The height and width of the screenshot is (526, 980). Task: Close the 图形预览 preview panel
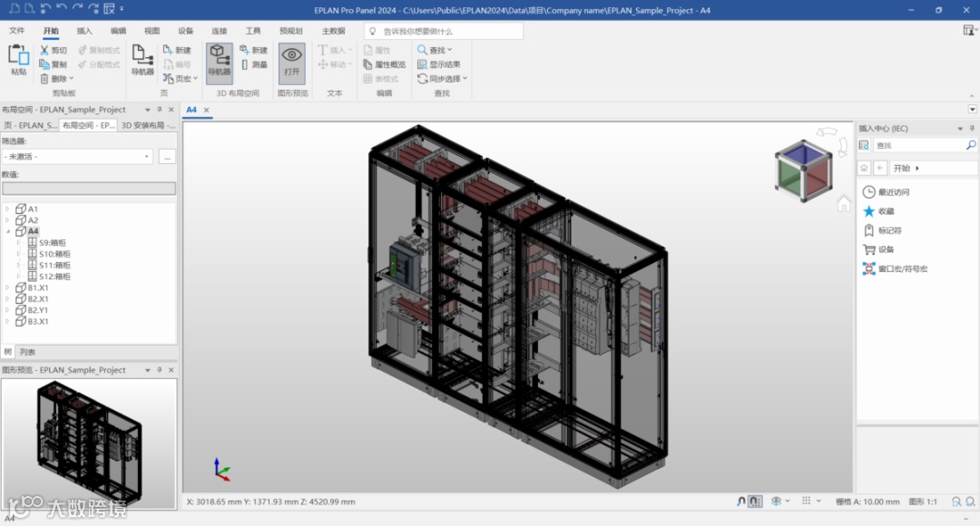(171, 370)
